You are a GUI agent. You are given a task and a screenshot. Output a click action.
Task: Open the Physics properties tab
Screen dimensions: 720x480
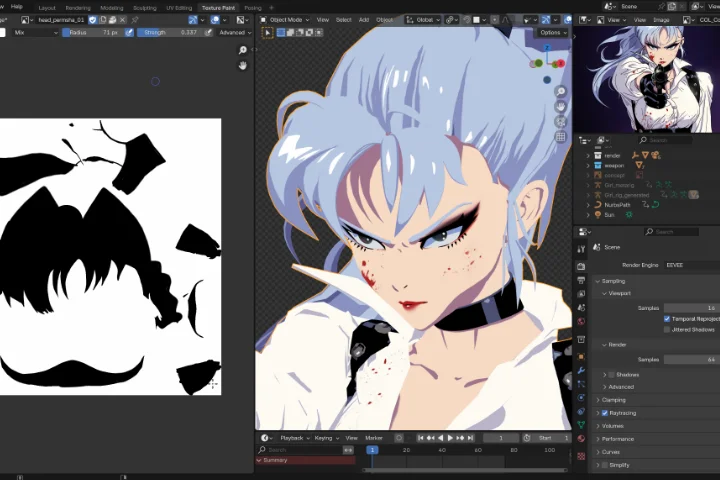click(x=581, y=398)
